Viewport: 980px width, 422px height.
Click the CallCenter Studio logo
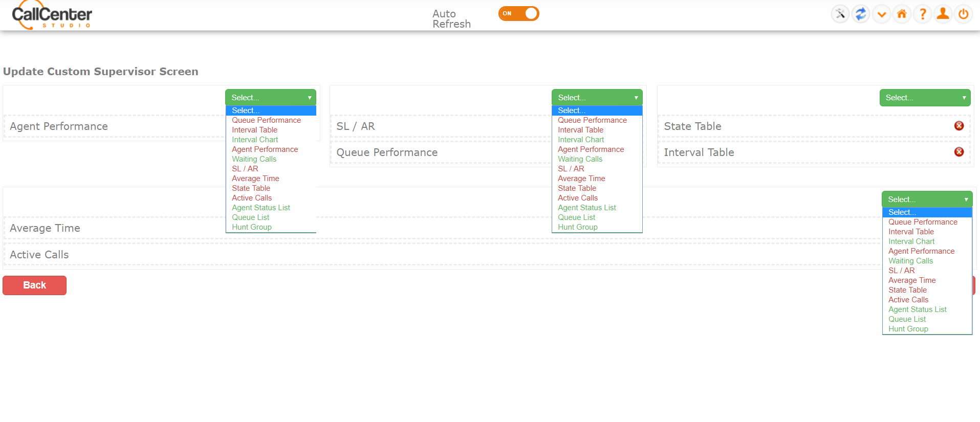pyautogui.click(x=52, y=15)
